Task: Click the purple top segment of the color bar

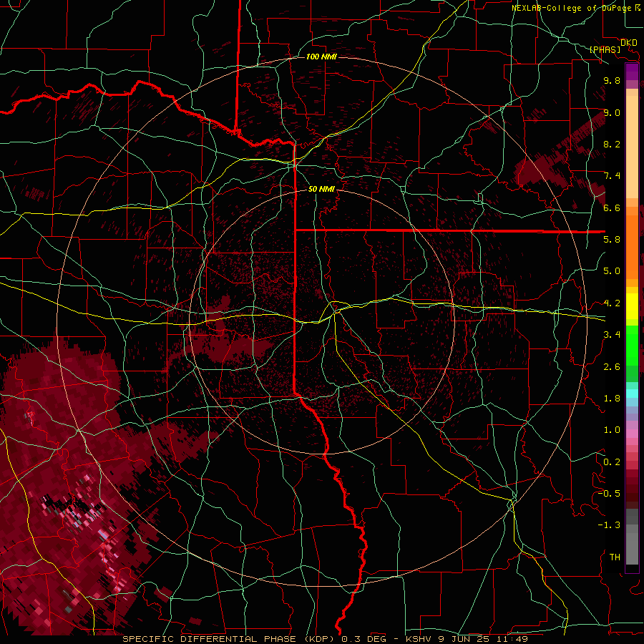Action: point(632,72)
